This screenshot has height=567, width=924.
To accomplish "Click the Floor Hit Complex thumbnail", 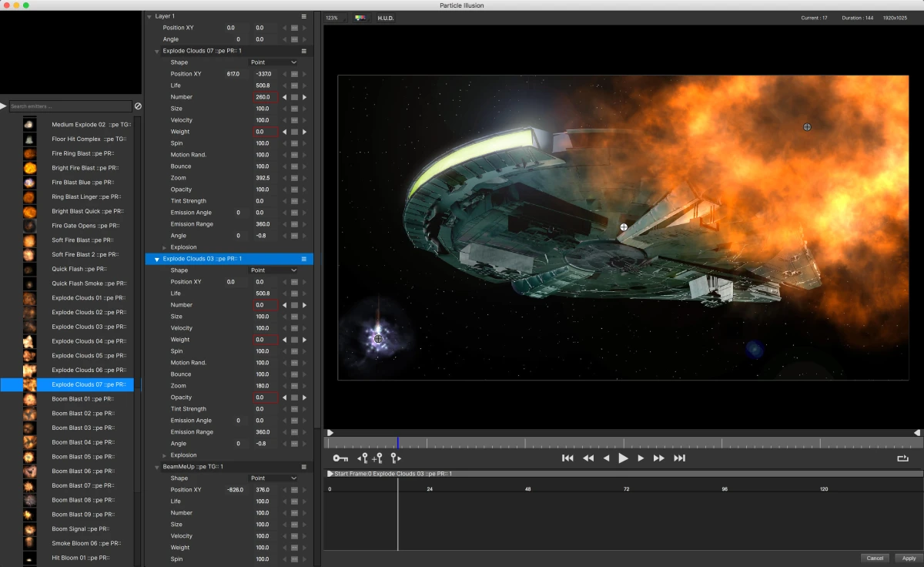I will pos(29,139).
